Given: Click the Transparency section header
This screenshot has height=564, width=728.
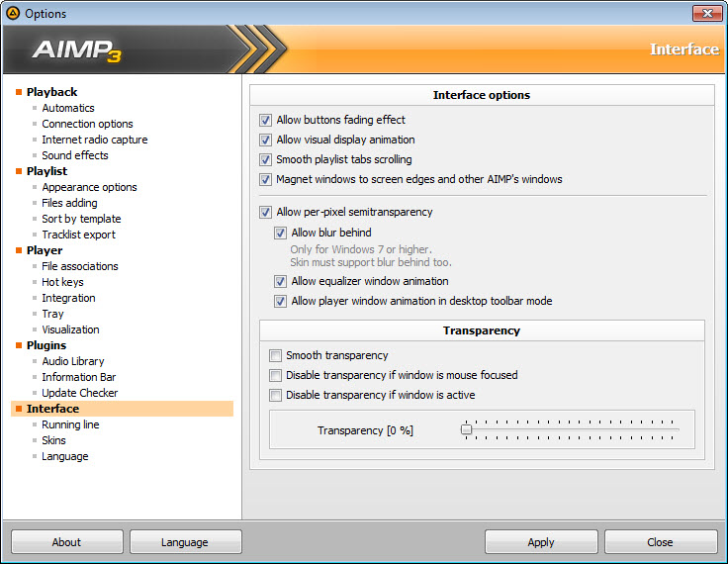Looking at the screenshot, I should (482, 330).
